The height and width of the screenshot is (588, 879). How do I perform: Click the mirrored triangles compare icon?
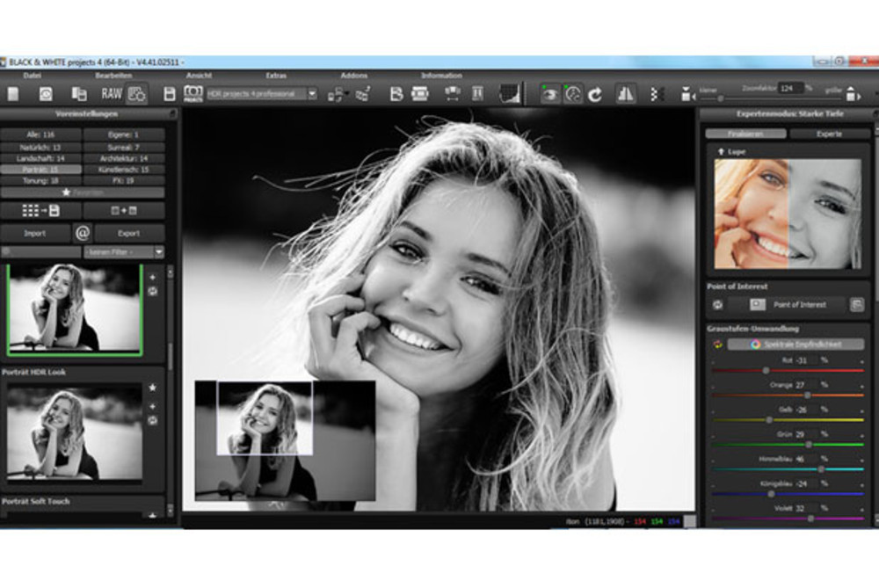626,94
